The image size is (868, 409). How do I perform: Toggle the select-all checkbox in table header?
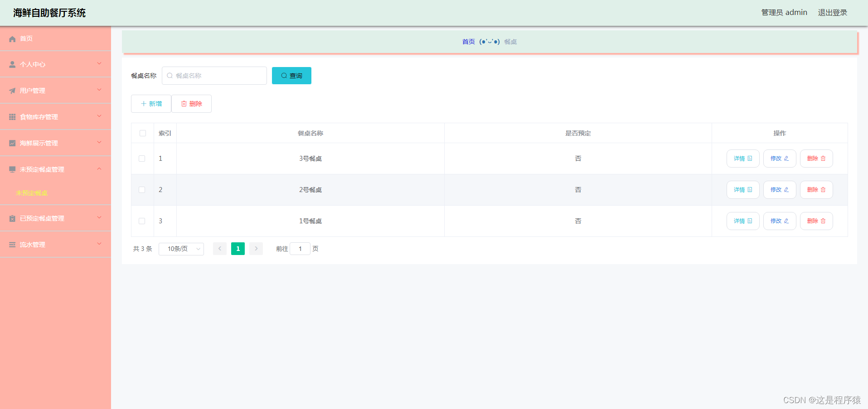[143, 133]
